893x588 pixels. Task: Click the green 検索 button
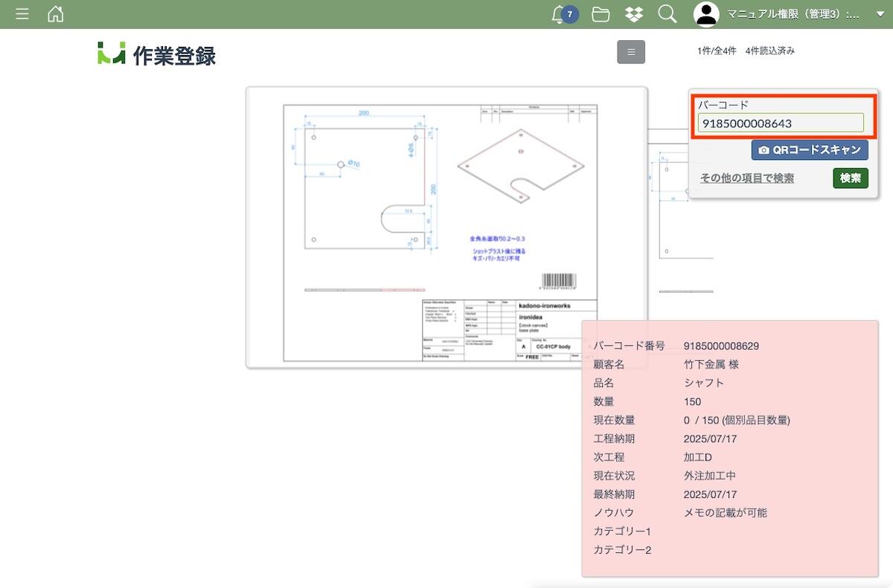click(850, 179)
